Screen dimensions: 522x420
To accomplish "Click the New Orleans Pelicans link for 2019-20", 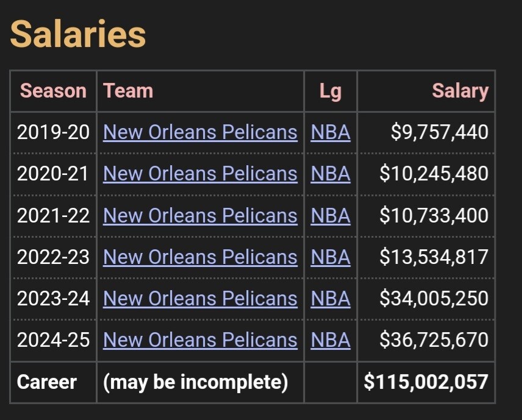I will tap(200, 132).
